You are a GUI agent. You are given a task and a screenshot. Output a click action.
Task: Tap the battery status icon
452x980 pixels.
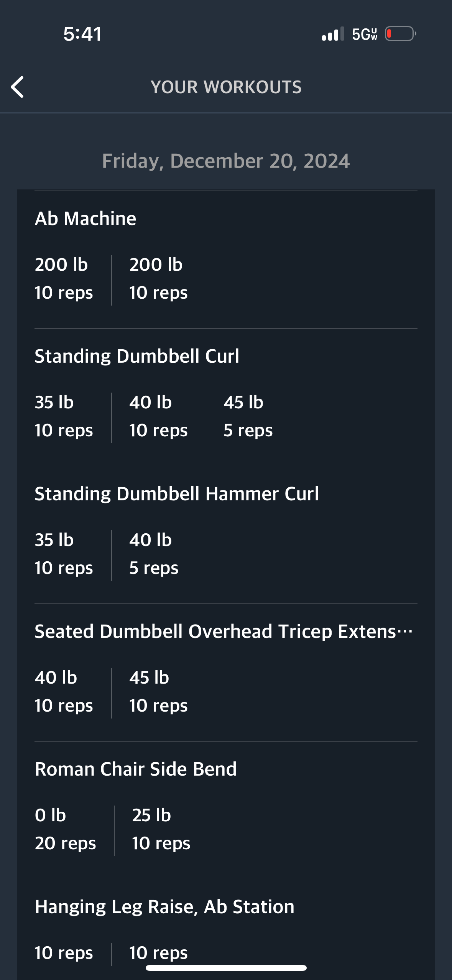point(401,34)
